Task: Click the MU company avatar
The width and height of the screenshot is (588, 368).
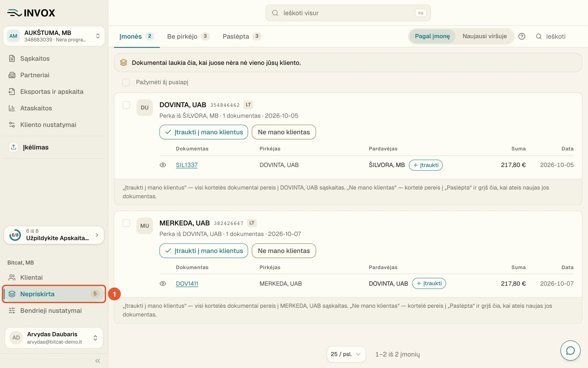Action: 144,226
